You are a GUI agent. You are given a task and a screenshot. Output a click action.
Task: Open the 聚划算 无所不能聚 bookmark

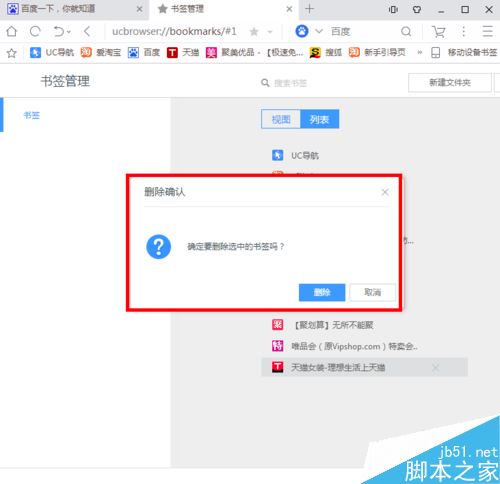(x=333, y=325)
